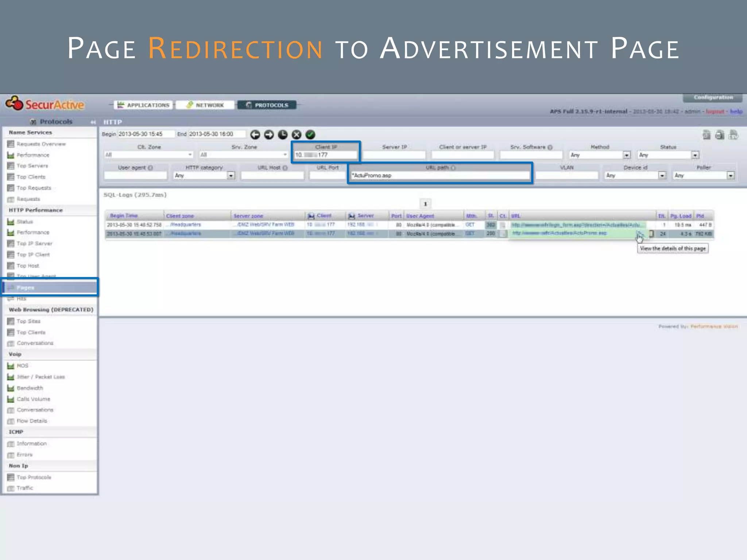Image resolution: width=747 pixels, height=560 pixels.
Task: Sort by the Begin Time column
Action: click(124, 216)
